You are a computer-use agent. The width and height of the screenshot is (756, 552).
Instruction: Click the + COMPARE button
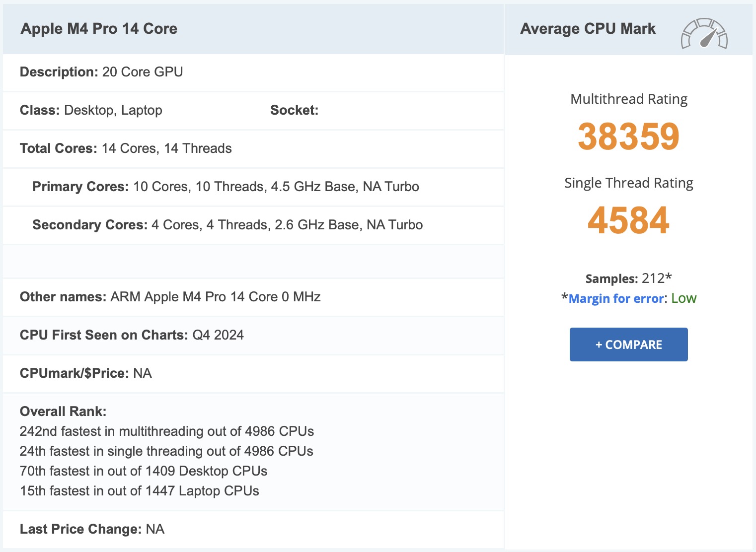click(x=628, y=344)
